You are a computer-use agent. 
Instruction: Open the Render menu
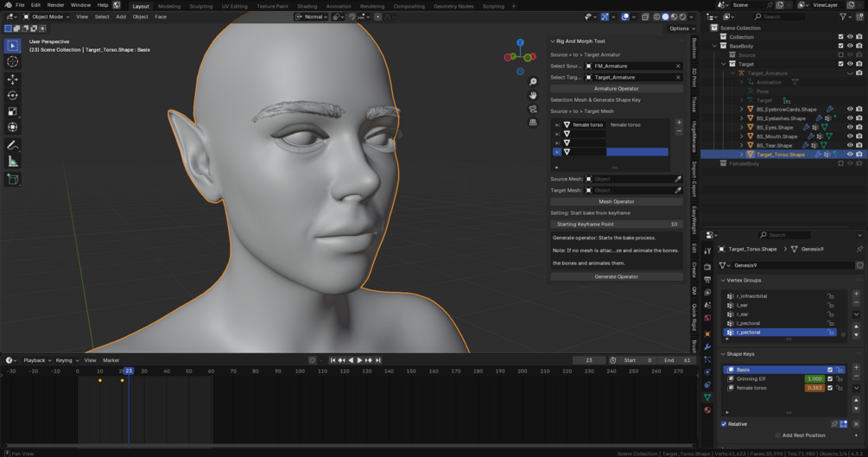(55, 5)
